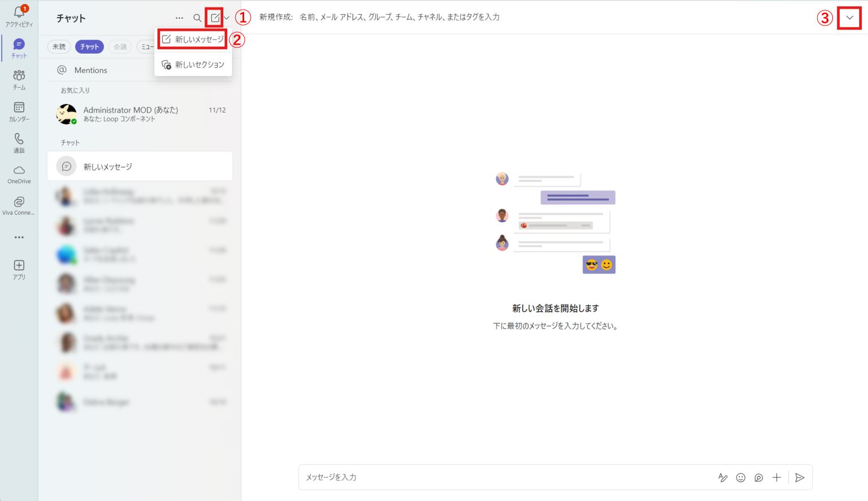Open the Calendar app

point(19,111)
